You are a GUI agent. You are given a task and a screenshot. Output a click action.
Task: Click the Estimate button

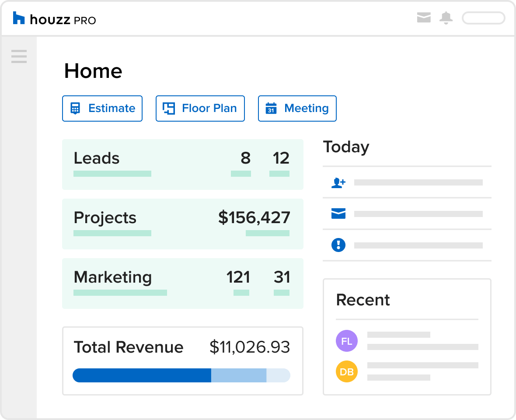click(x=102, y=108)
